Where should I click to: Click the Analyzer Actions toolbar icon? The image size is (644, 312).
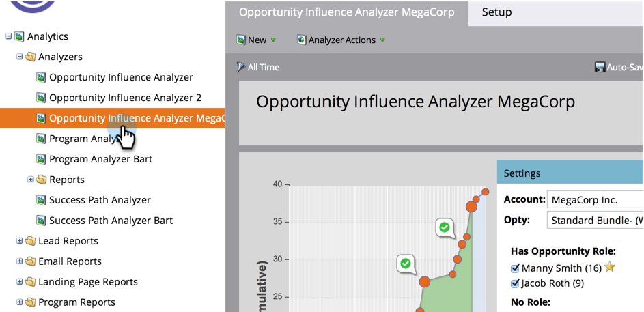301,40
